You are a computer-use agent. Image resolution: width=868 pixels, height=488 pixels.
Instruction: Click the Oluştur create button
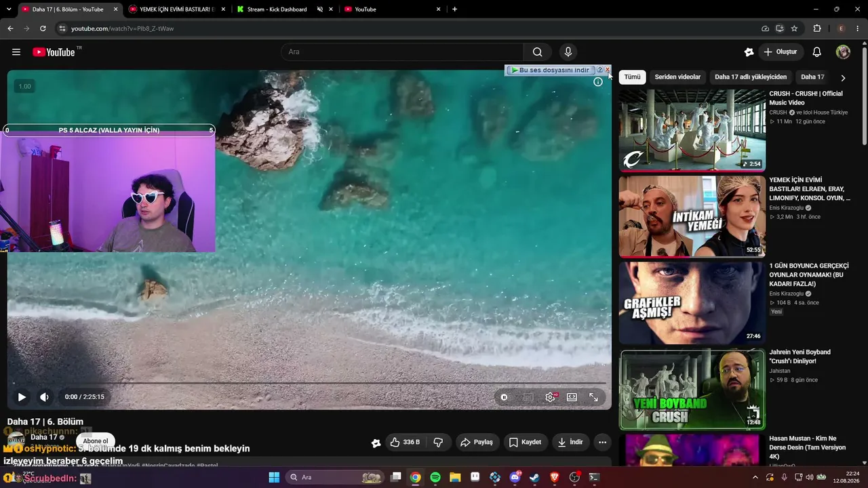[780, 52]
